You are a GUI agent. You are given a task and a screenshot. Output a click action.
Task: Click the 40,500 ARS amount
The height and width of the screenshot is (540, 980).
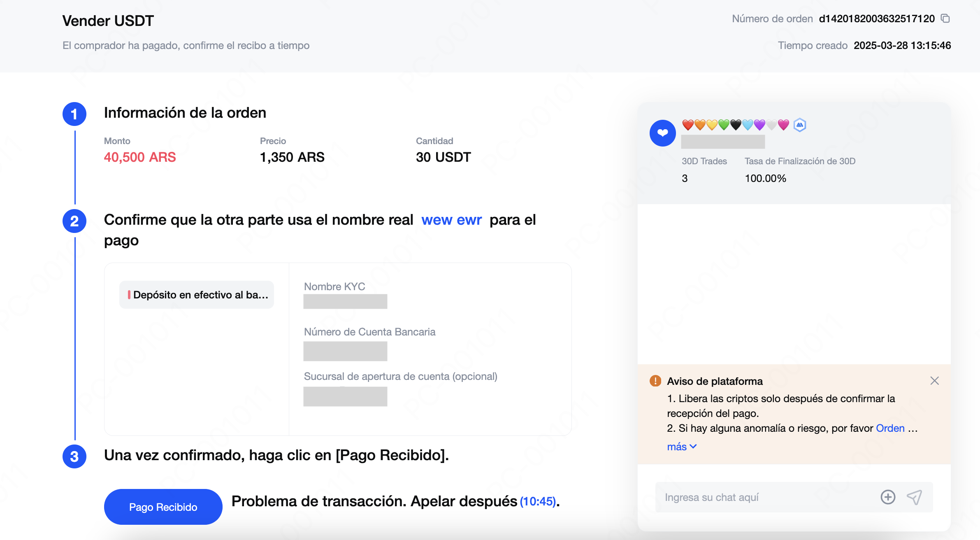point(140,157)
